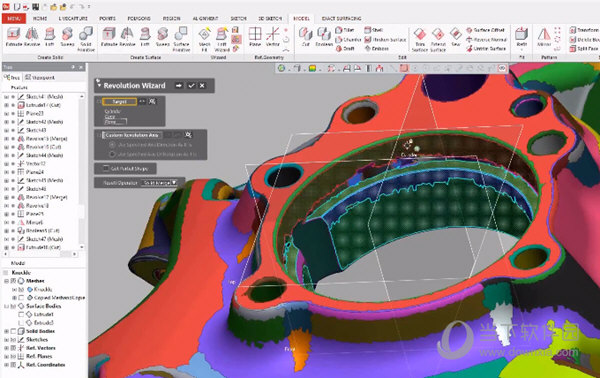Open the Loft Wizard tool
The image size is (600, 378).
point(222,39)
